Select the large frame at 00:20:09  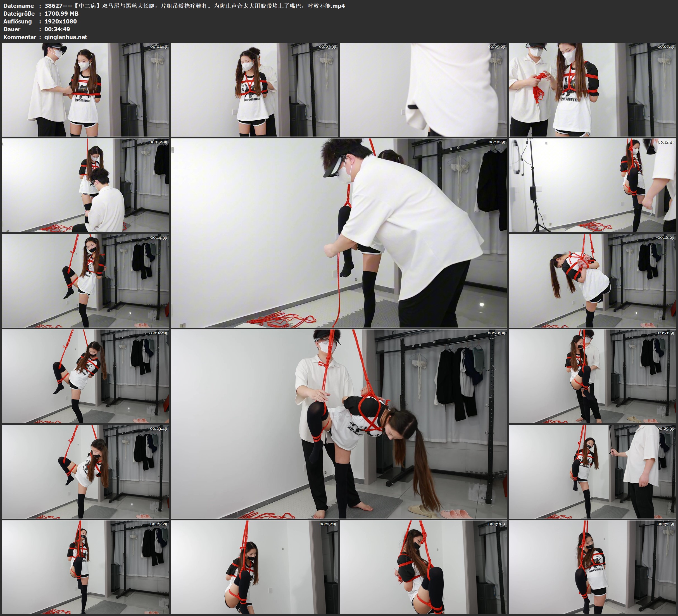339,424
